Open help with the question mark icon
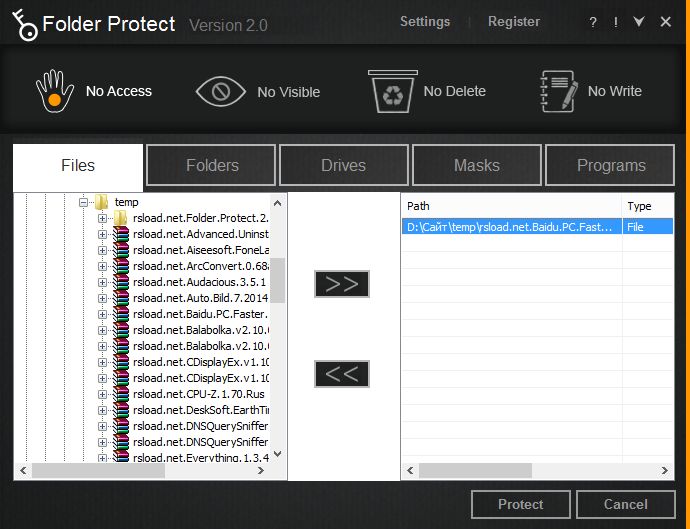Viewport: 690px width, 529px height. [593, 22]
